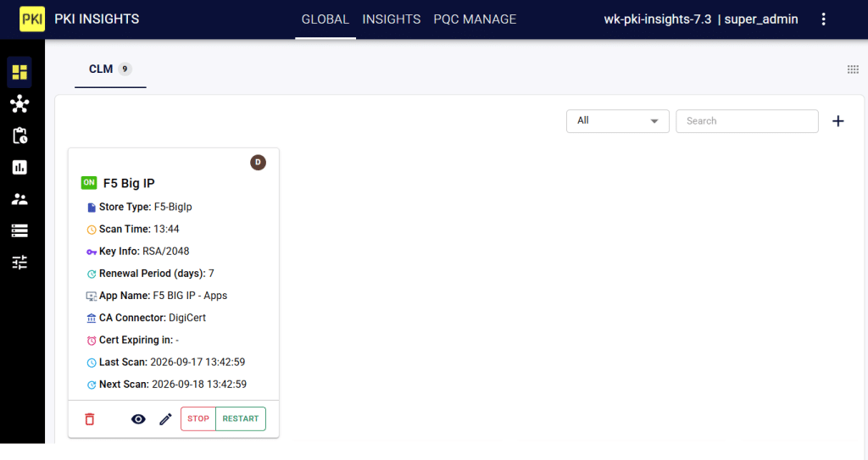Click the Key Info key icon
The height and width of the screenshot is (460, 868).
[x=92, y=252]
